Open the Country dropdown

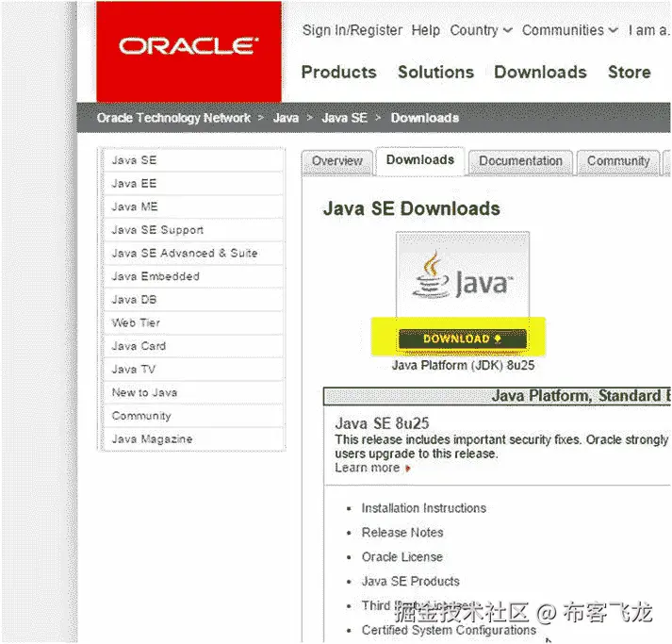481,30
